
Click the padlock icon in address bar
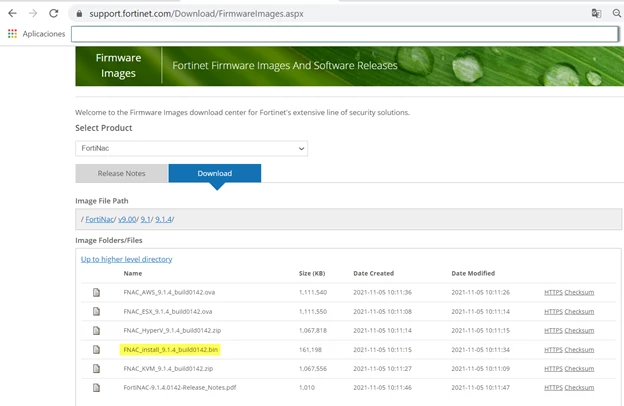(79, 14)
